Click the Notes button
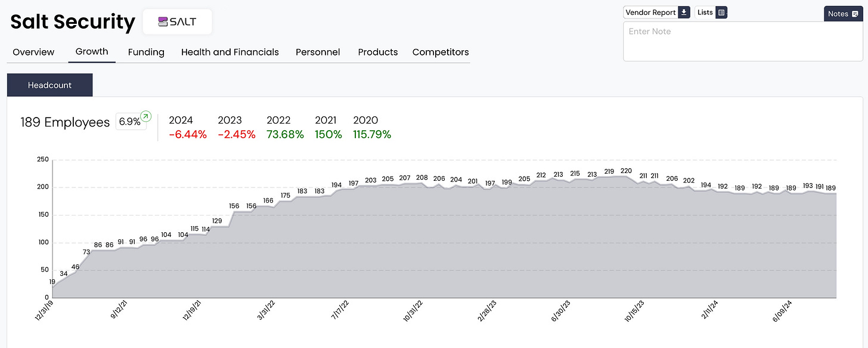This screenshot has height=348, width=868. point(844,14)
